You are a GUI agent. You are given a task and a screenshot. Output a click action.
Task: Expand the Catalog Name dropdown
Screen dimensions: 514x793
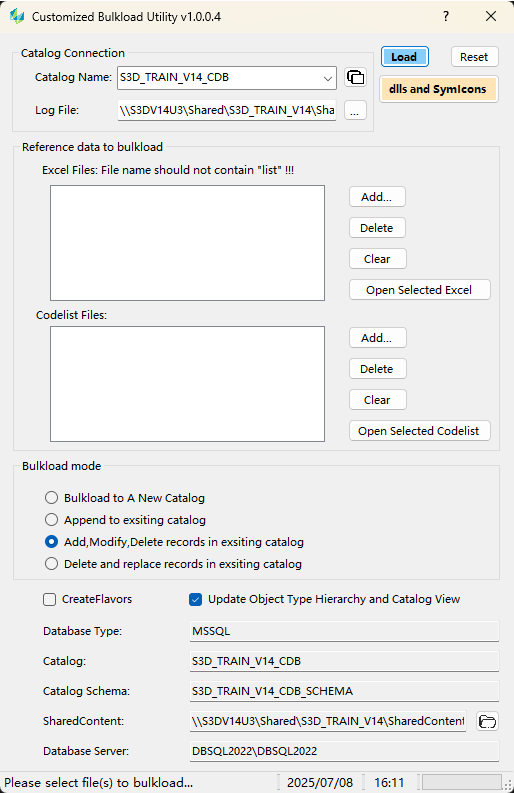pyautogui.click(x=328, y=78)
